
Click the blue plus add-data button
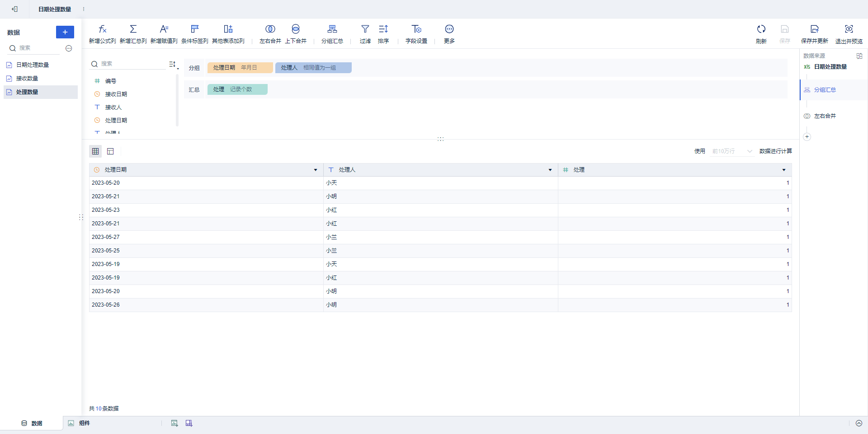click(x=65, y=32)
